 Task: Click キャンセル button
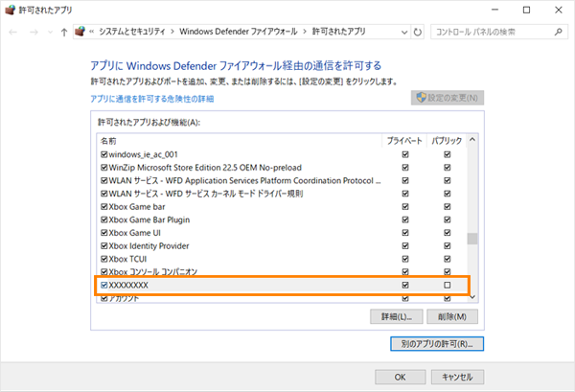457,377
